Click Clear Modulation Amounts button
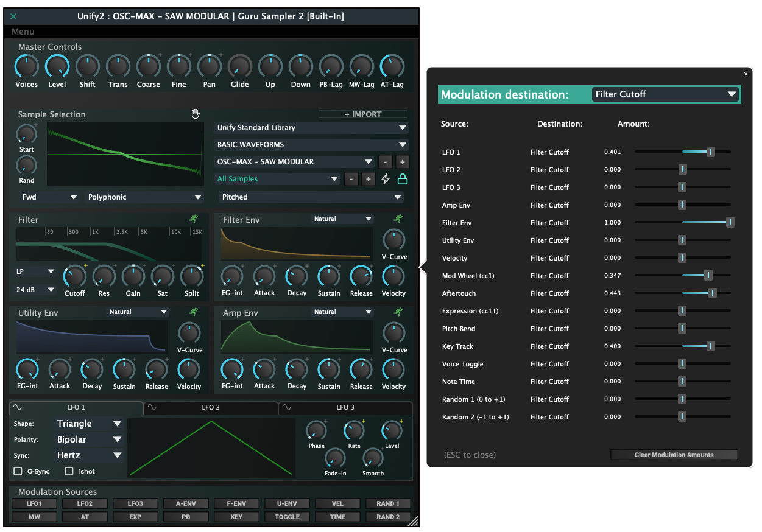 [x=674, y=455]
